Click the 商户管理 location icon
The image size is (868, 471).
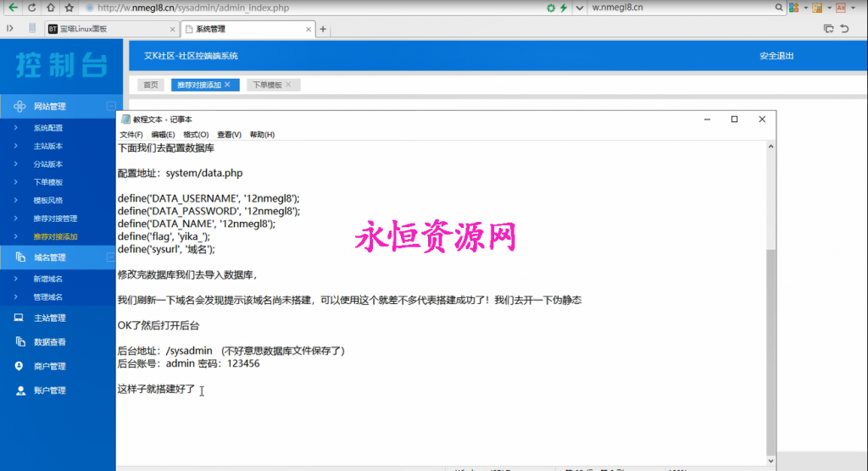pyautogui.click(x=19, y=367)
